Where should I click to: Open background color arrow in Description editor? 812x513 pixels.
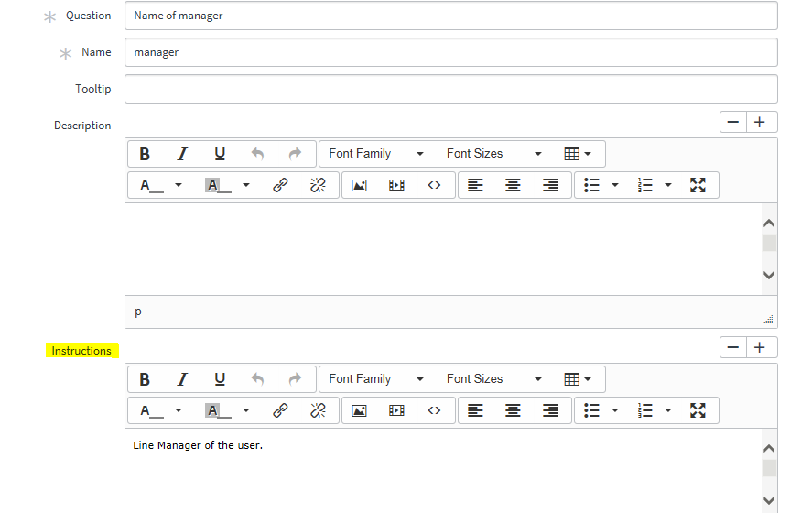pyautogui.click(x=246, y=185)
